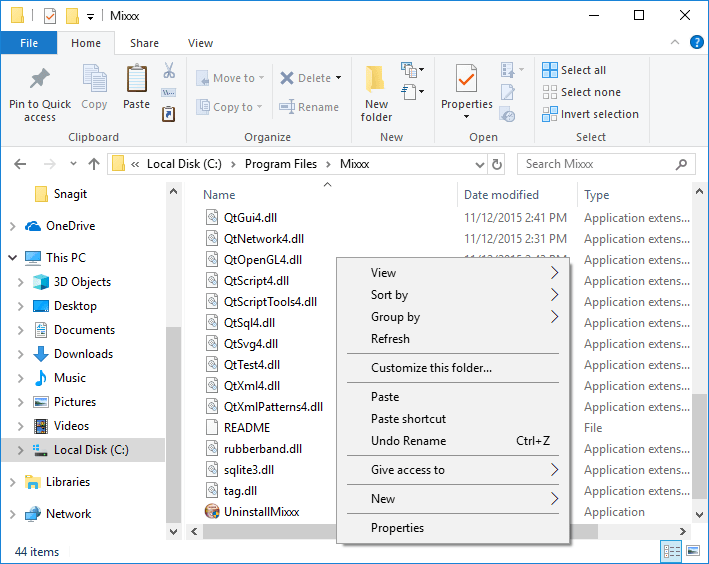Image resolution: width=709 pixels, height=564 pixels.
Task: Click the Refresh button beside address bar
Action: coord(496,164)
